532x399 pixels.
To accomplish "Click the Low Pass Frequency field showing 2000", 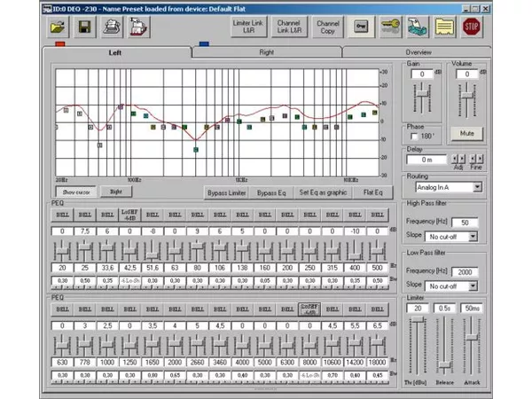I will tap(465, 272).
